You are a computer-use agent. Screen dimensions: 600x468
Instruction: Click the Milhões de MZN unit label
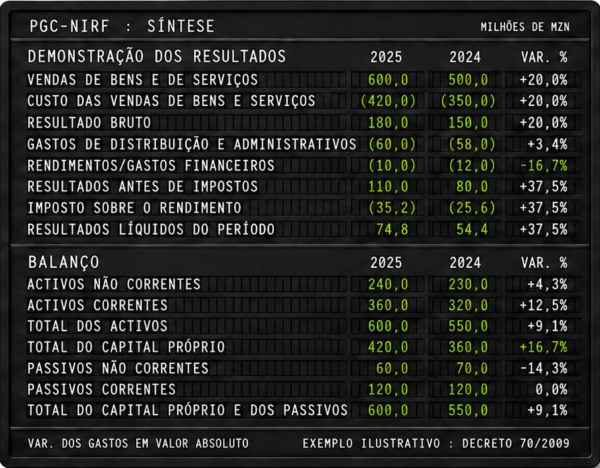click(x=525, y=27)
